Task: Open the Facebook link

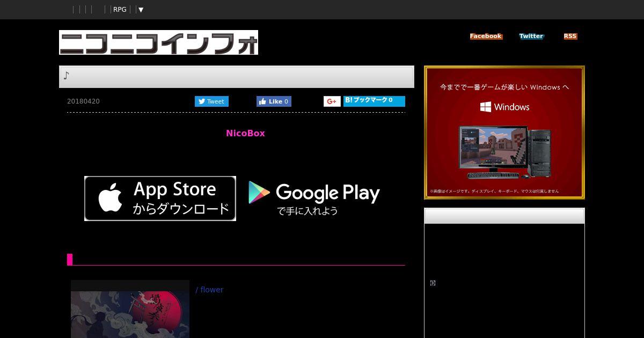Action: 486,36
